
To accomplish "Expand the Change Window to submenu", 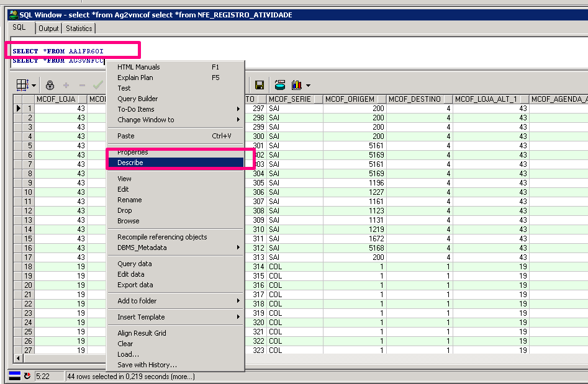I will click(176, 120).
